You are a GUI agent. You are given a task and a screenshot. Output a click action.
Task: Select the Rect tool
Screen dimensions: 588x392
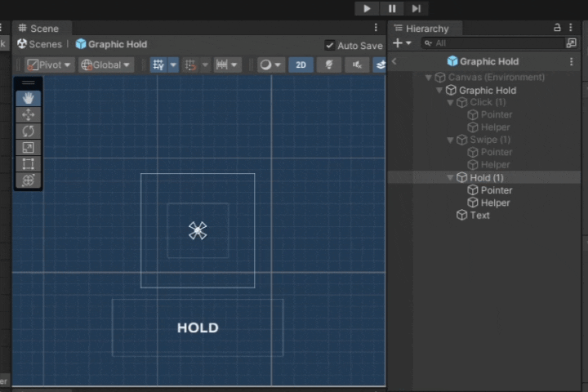pos(28,164)
